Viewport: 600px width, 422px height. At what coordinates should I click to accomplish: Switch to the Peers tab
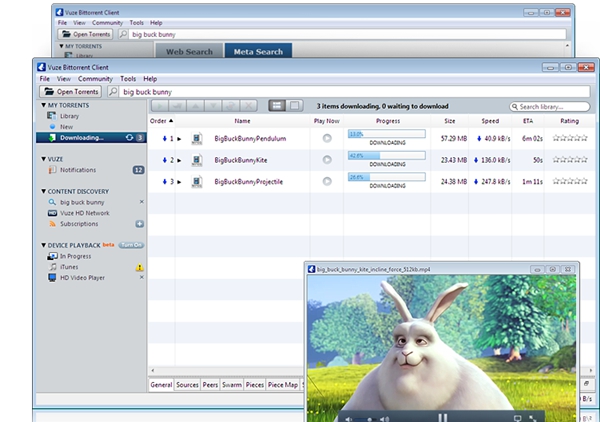coord(210,384)
